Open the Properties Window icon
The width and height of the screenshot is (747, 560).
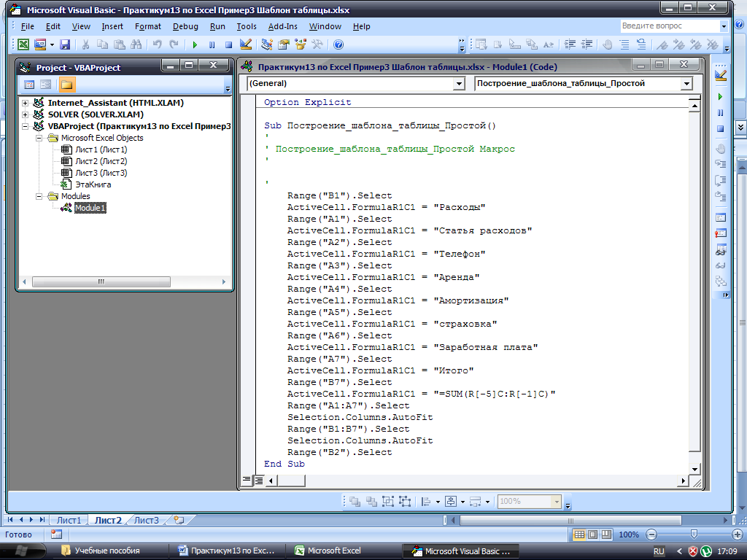(x=284, y=44)
